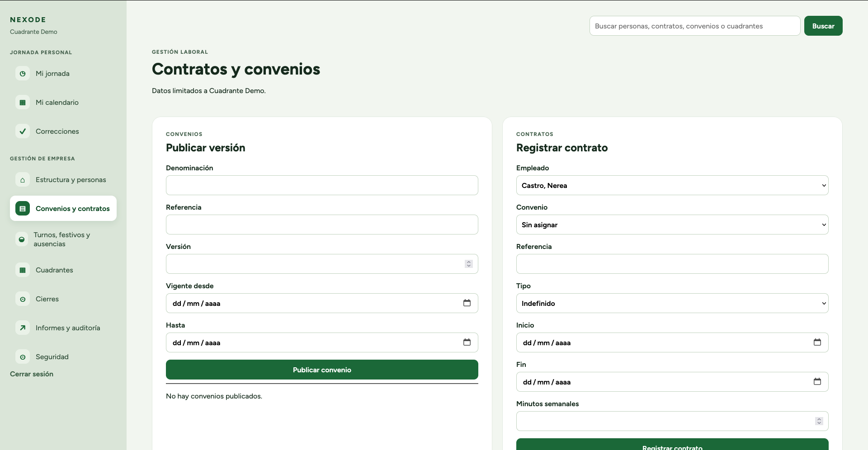Screen dimensions: 868x450
Task: Open Cierres sidebar item
Action: pos(63,299)
